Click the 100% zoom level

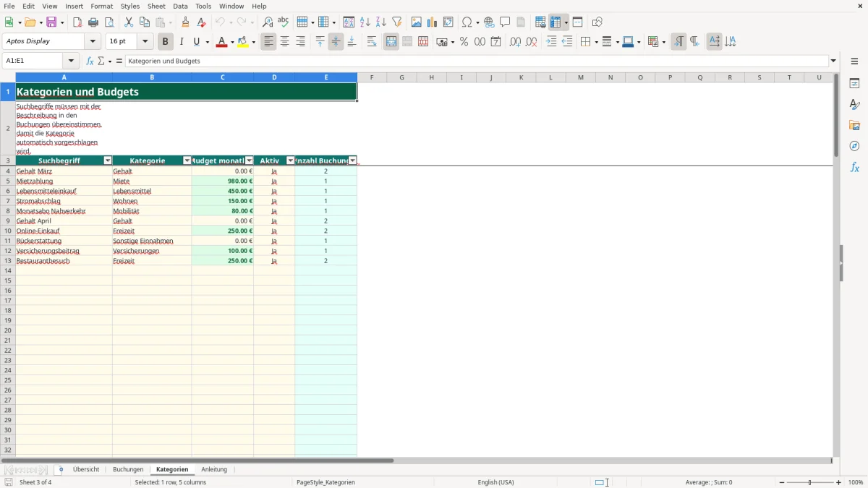856,482
